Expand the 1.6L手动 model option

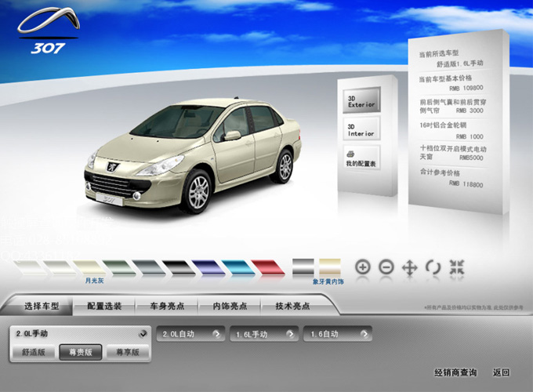[x=264, y=334]
